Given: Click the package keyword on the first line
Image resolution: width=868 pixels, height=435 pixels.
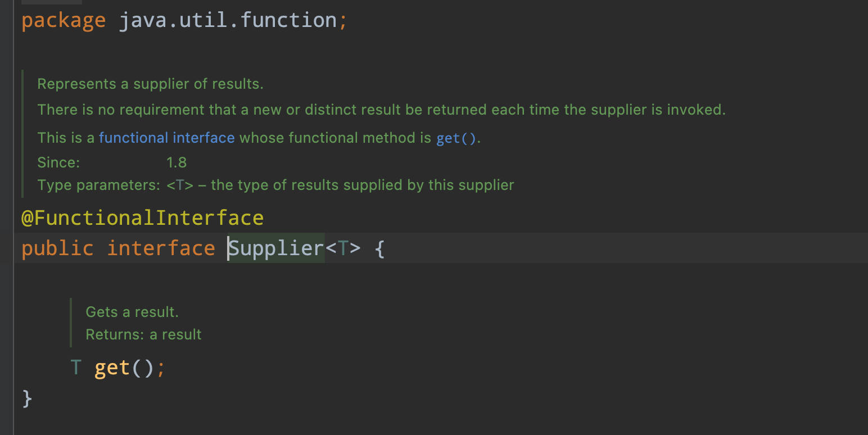Looking at the screenshot, I should coord(63,21).
